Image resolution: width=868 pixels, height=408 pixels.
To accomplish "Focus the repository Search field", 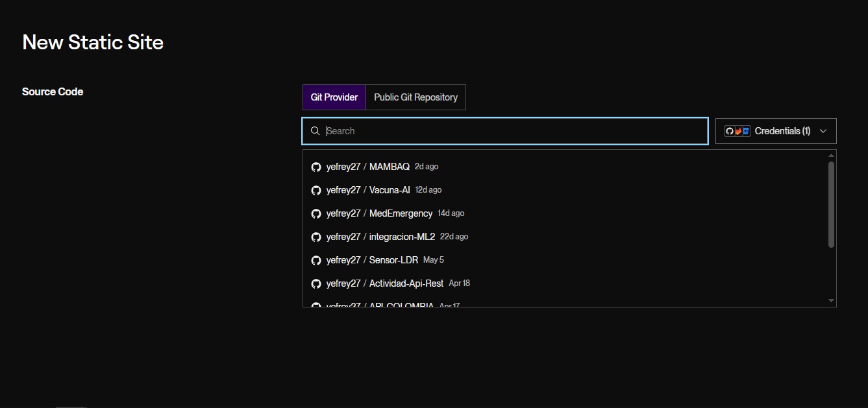I will 505,131.
